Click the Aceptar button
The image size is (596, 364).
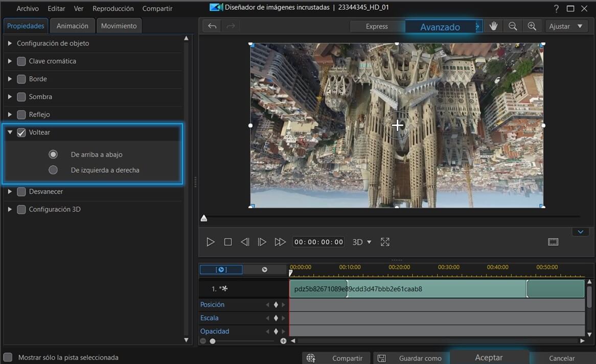pos(489,357)
